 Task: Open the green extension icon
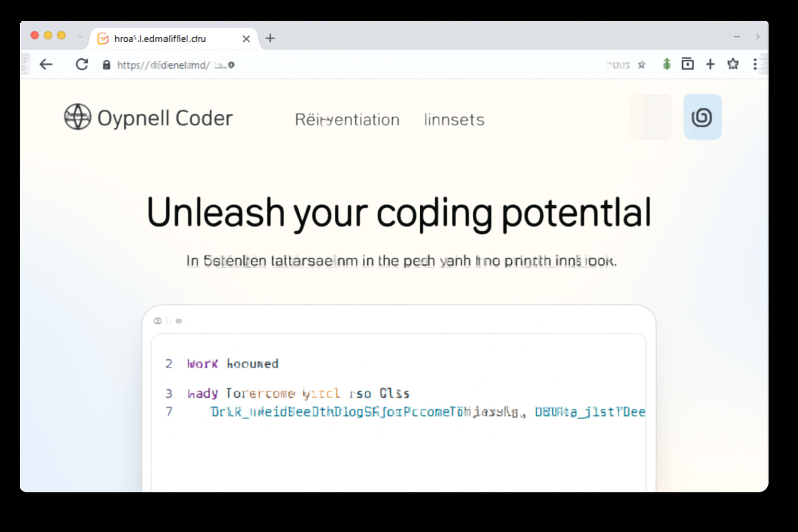pyautogui.click(x=667, y=64)
